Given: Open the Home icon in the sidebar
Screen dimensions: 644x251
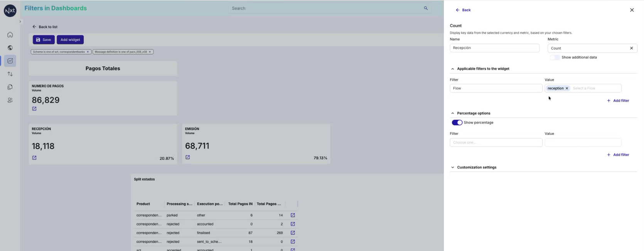Looking at the screenshot, I should coord(10,35).
